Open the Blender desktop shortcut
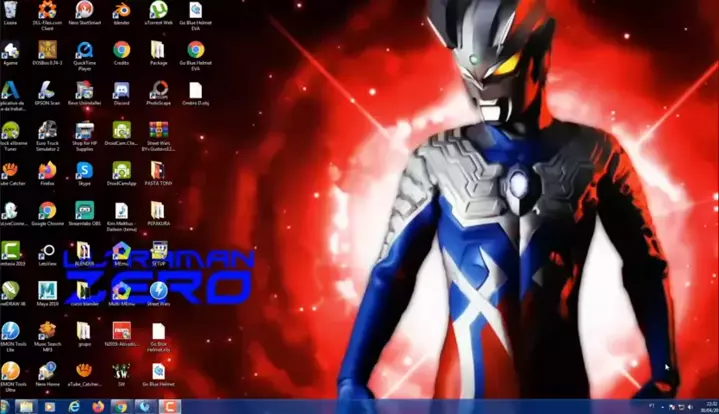This screenshot has width=719, height=414. click(x=121, y=10)
